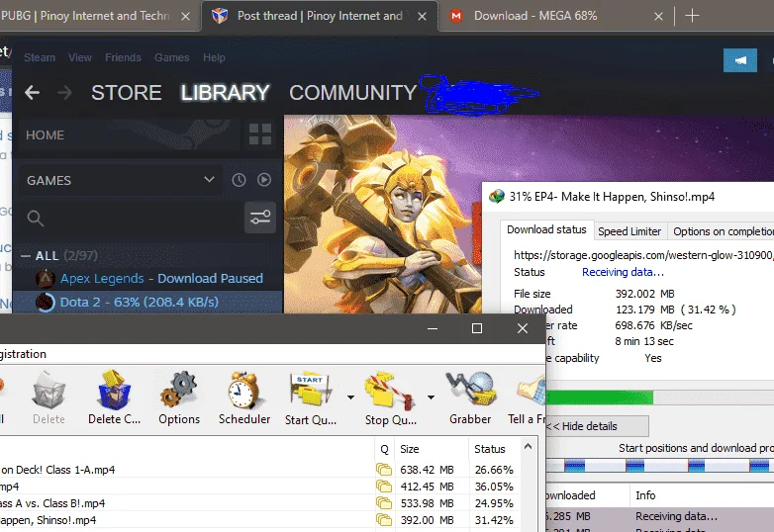774x532 pixels.
Task: Open the Friends menu in Steam
Action: click(x=123, y=57)
